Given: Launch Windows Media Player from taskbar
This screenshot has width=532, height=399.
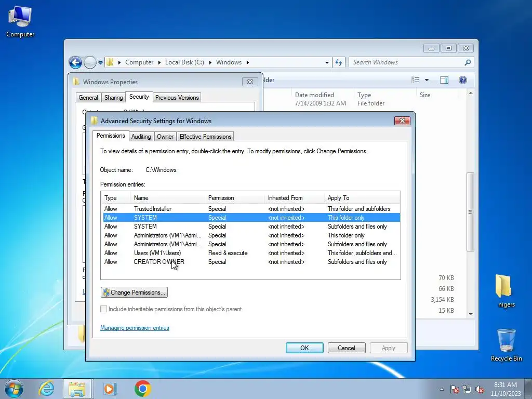Looking at the screenshot, I should pos(109,389).
